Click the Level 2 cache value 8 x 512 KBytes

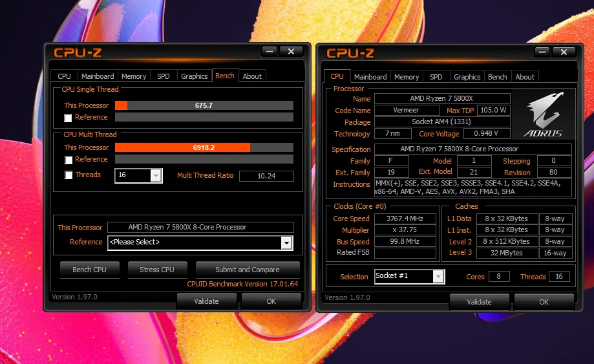[507, 242]
